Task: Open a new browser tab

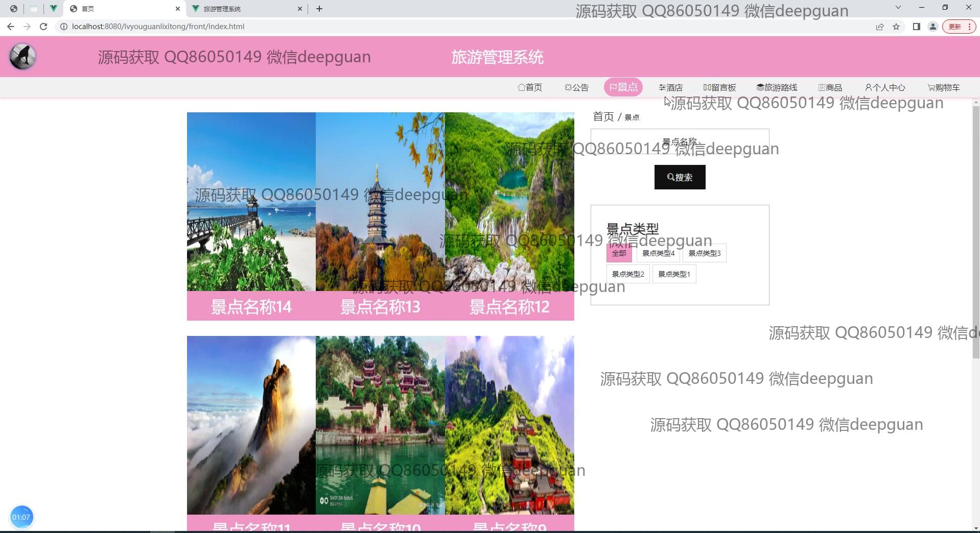Action: coord(319,9)
